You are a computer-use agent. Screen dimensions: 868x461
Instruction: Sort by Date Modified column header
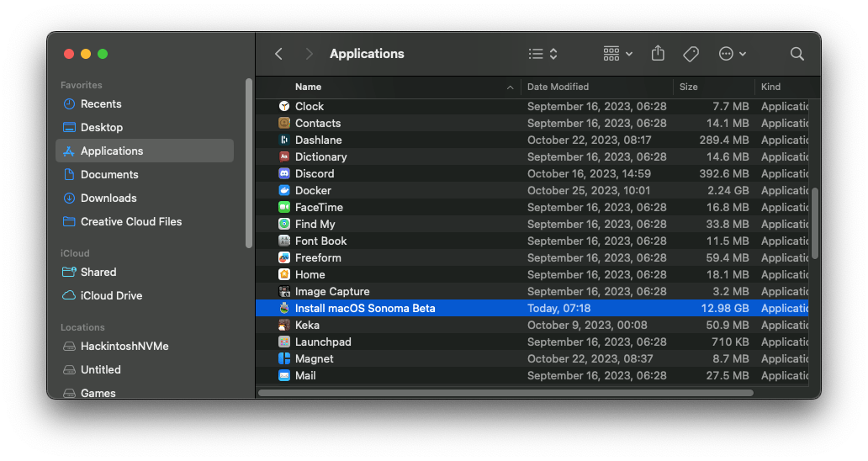[x=558, y=87]
